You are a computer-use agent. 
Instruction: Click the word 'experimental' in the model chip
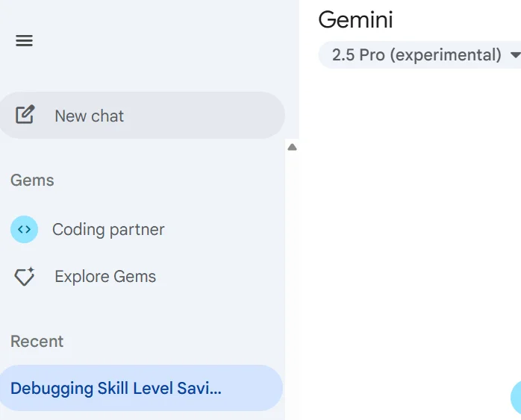point(446,55)
